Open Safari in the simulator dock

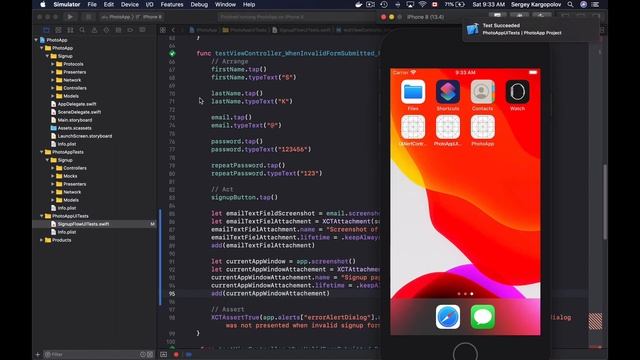(448, 317)
